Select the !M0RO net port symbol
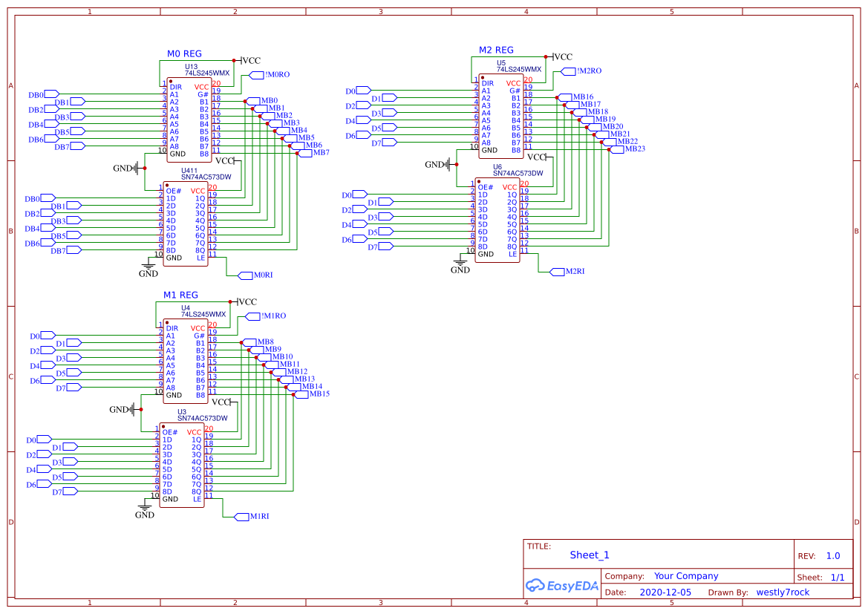Screen dimensions: 868x614 [x=256, y=75]
